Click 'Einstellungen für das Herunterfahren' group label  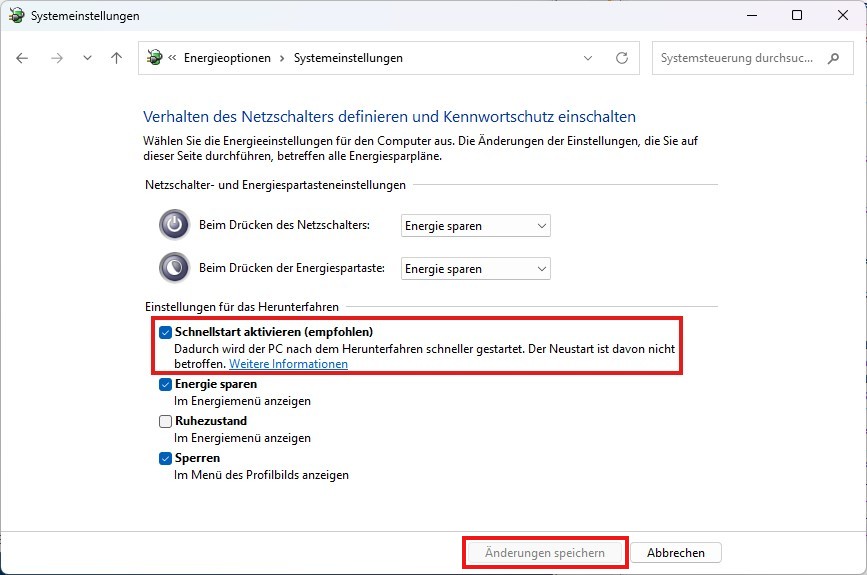coord(242,307)
